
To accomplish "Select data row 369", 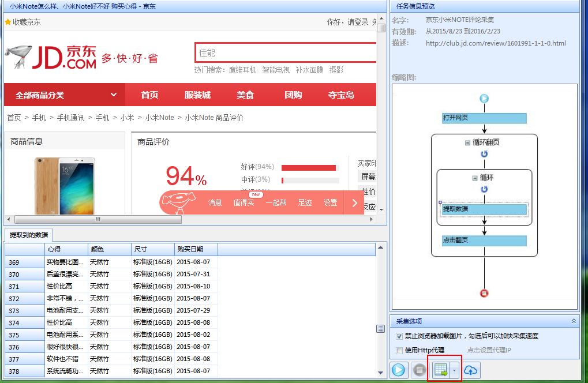I will click(x=25, y=262).
